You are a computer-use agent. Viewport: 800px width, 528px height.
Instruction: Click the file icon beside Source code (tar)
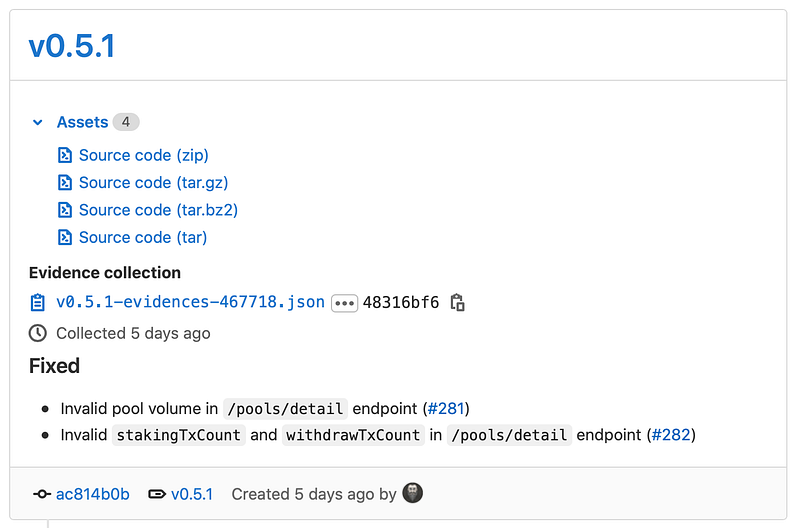65,237
